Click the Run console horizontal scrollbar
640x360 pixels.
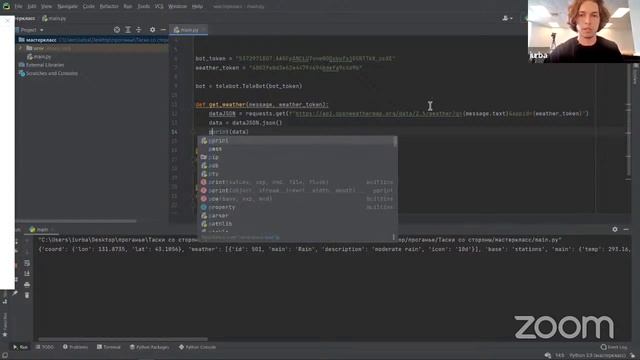click(x=123, y=339)
